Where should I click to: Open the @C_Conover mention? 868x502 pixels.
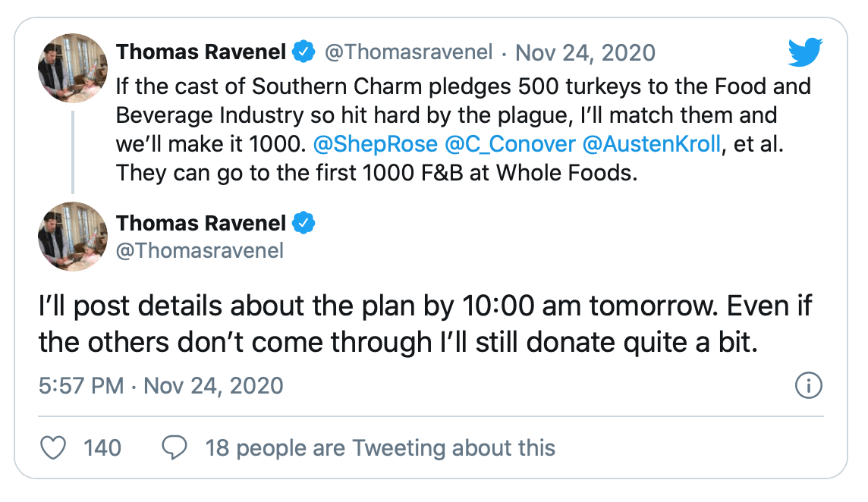(510, 144)
